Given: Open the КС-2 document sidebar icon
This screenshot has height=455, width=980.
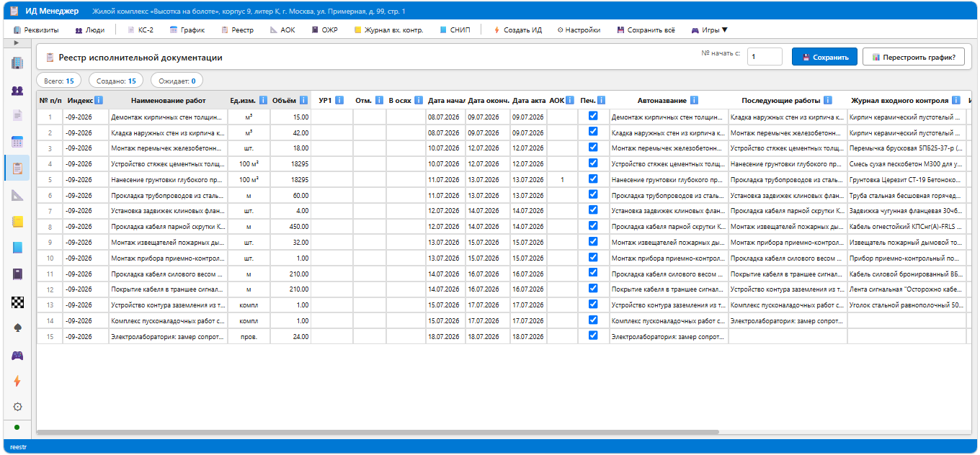Looking at the screenshot, I should tap(17, 116).
